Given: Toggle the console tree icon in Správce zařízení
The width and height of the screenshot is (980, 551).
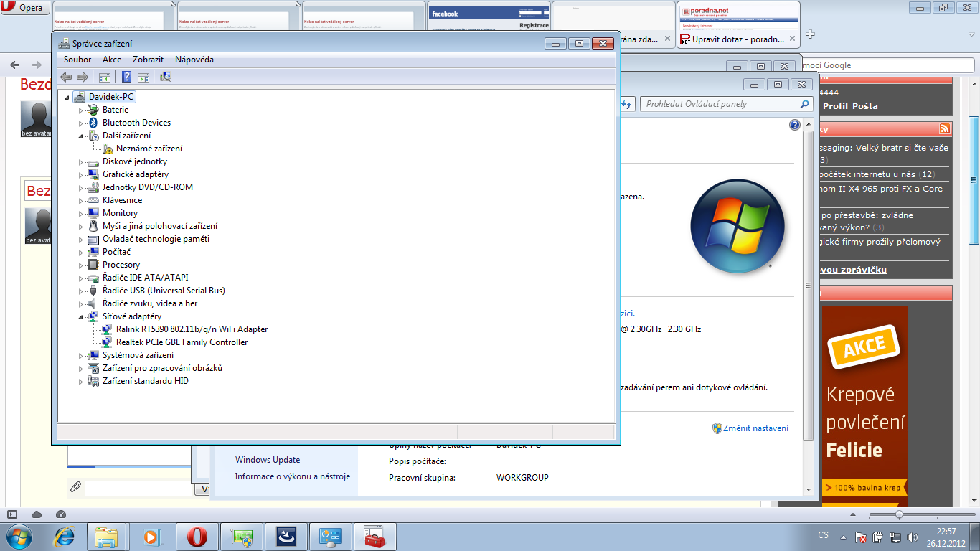Looking at the screenshot, I should 105,77.
